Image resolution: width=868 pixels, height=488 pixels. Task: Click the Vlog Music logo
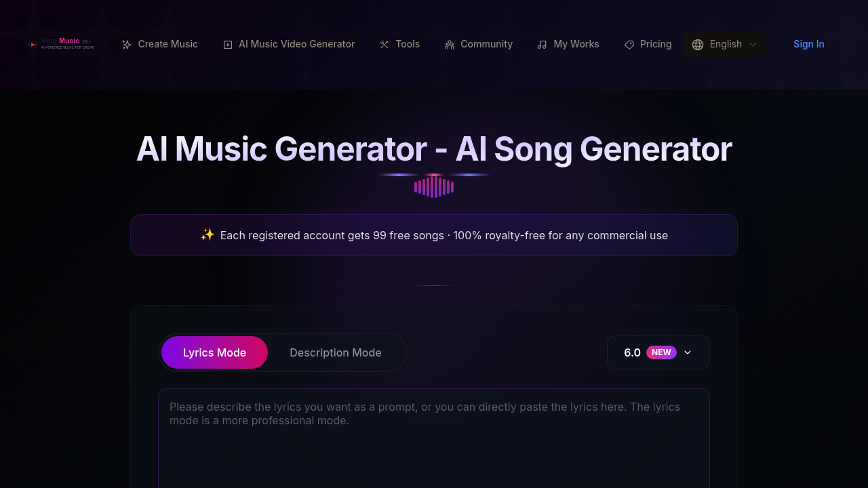tap(61, 44)
